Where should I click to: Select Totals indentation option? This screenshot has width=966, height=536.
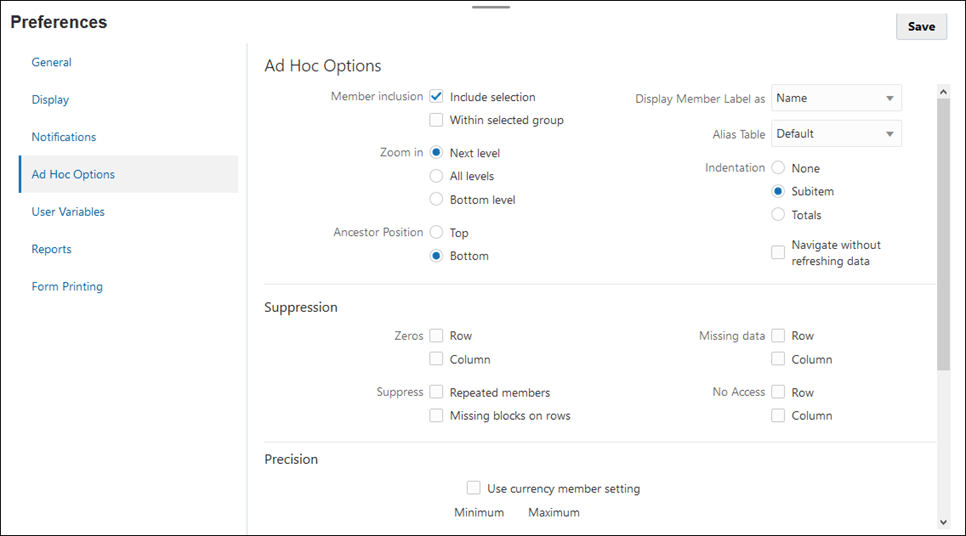coord(778,215)
